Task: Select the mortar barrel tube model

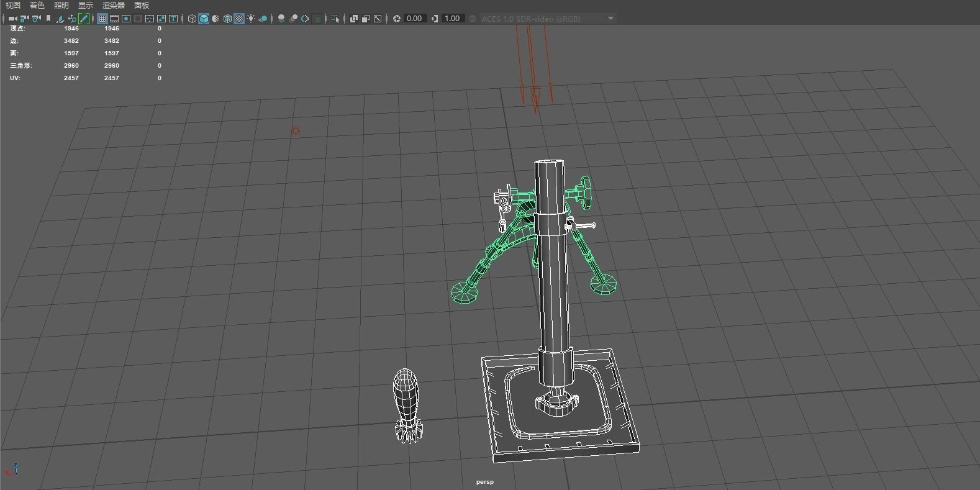Action: click(x=553, y=273)
